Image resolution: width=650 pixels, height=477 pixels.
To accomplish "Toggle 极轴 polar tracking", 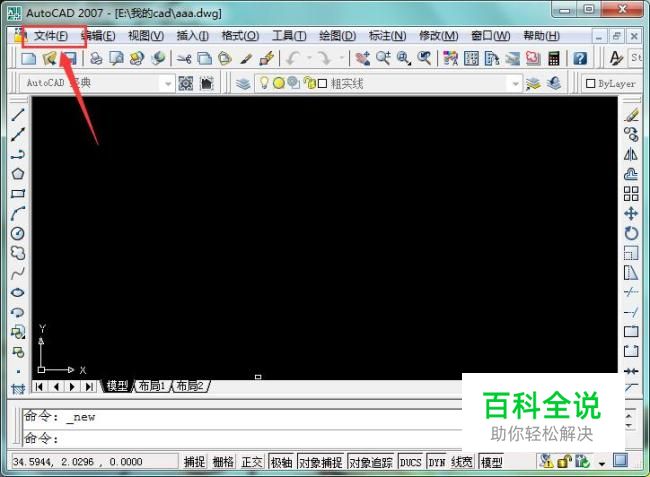I will point(281,462).
